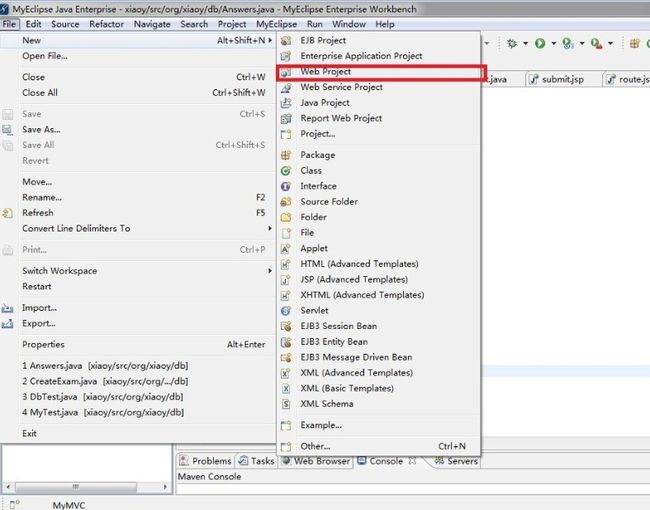Click the purple Interface icon
This screenshot has width=650, height=510.
[286, 186]
